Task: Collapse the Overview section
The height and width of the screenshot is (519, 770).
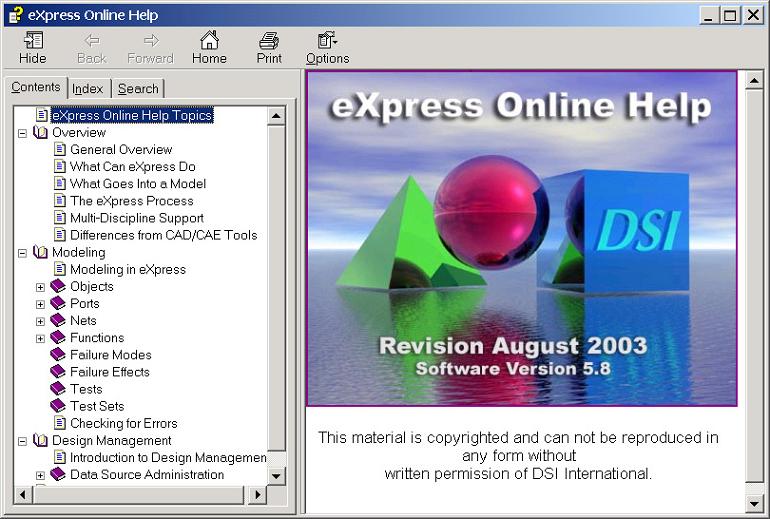Action: [23, 133]
